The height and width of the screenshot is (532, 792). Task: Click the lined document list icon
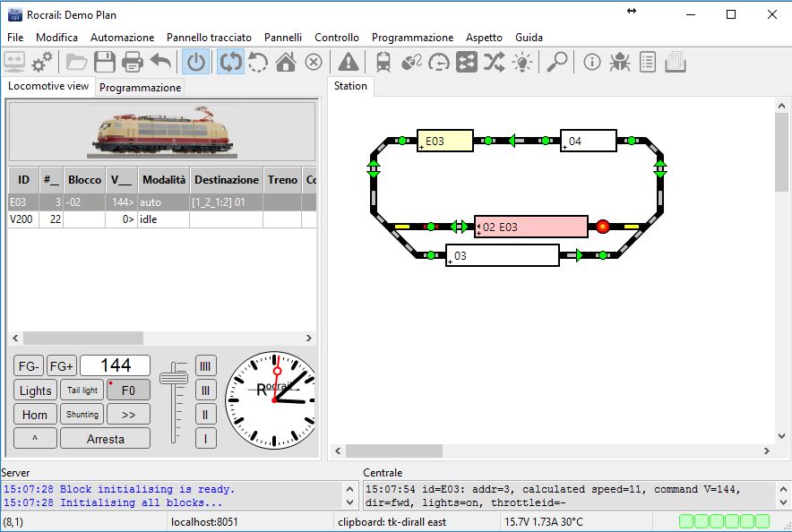[x=648, y=63]
